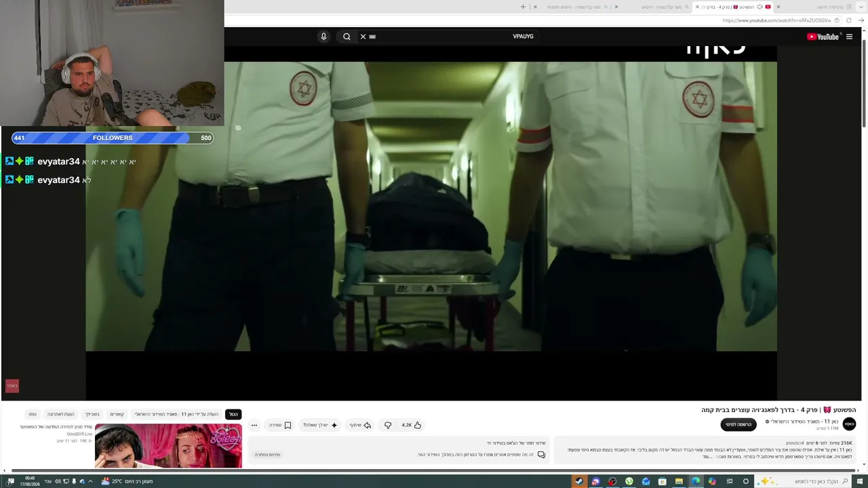Viewport: 868px width, 488px height.
Task: Open the on-screen keyboard in search
Action: coord(372,37)
